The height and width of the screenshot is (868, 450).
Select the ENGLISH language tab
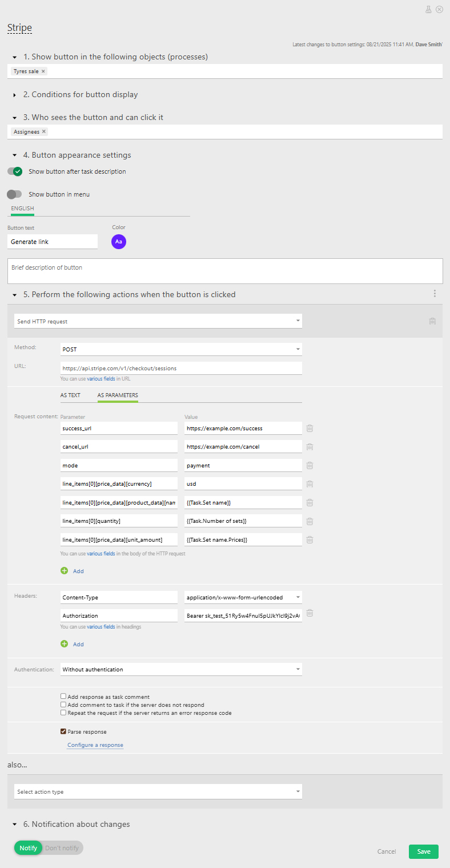point(22,209)
